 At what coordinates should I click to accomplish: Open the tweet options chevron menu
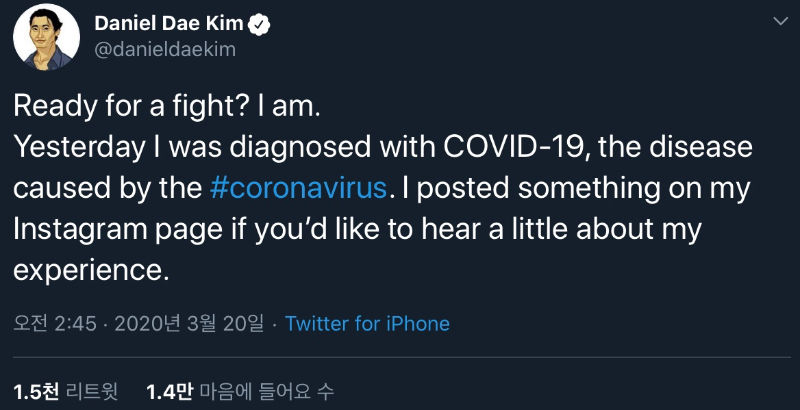[780, 21]
